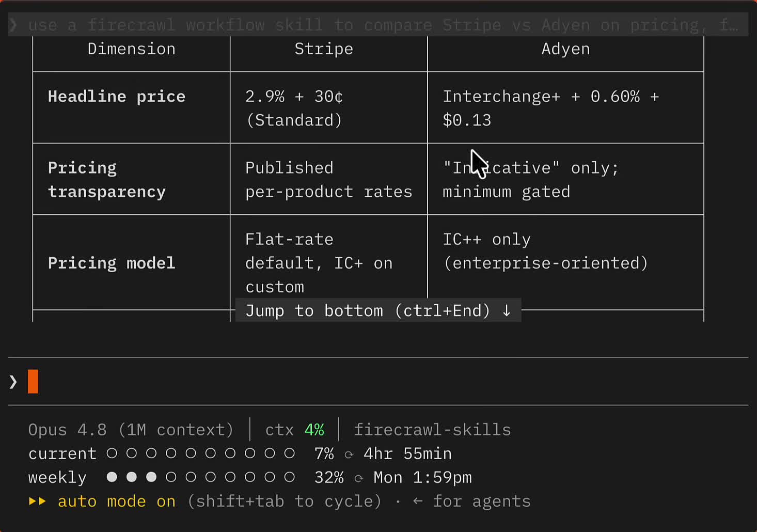Viewport: 757px width, 532px height.
Task: Click the 'Mon 1:59pm' reset time
Action: point(422,478)
